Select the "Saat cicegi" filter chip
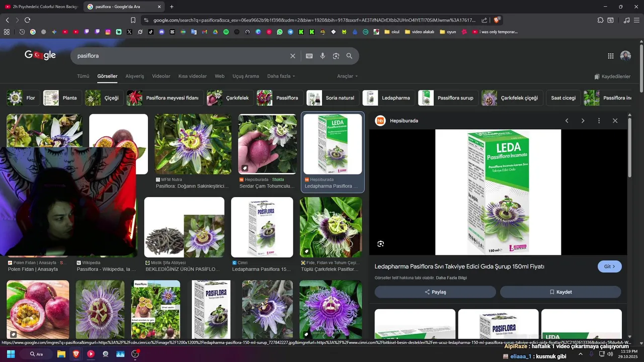Viewport: 644px width, 362px height. tap(563, 98)
